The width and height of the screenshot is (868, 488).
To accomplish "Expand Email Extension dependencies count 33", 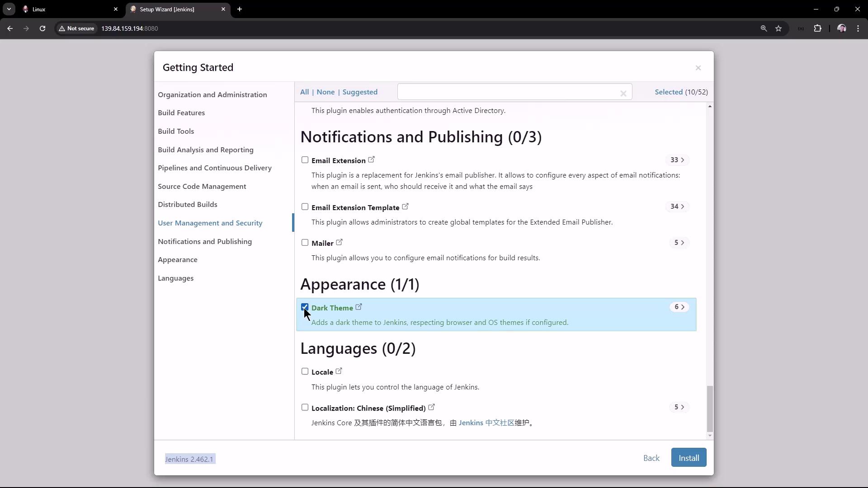I will coord(677,160).
